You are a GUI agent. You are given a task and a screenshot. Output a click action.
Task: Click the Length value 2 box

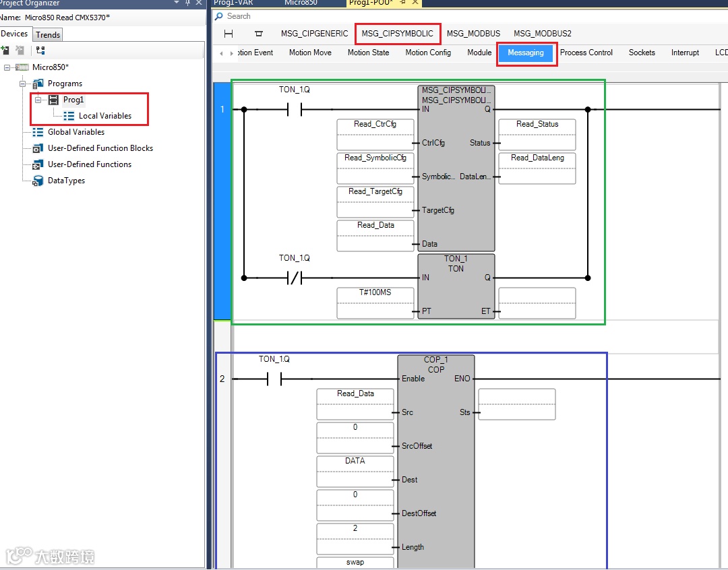point(355,539)
